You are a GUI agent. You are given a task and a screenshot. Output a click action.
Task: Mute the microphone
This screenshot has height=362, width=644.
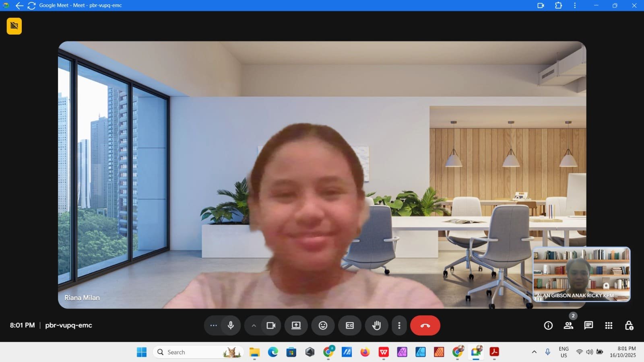(230, 325)
